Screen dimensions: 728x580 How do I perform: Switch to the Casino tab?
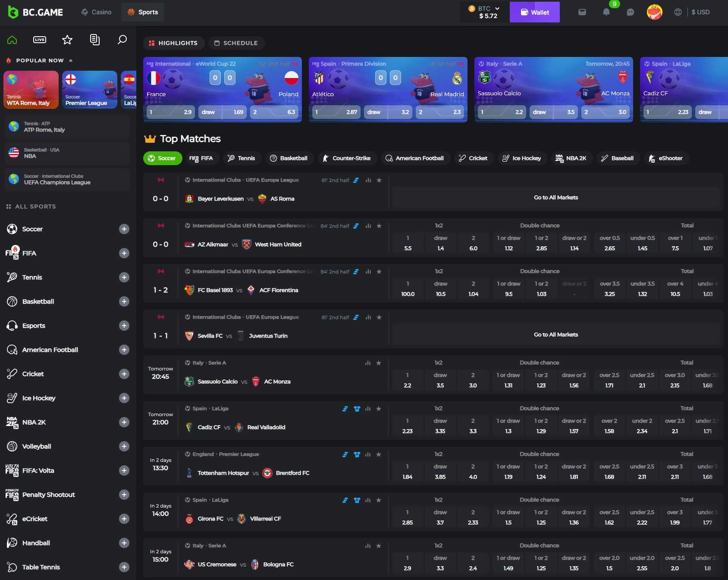coord(97,12)
